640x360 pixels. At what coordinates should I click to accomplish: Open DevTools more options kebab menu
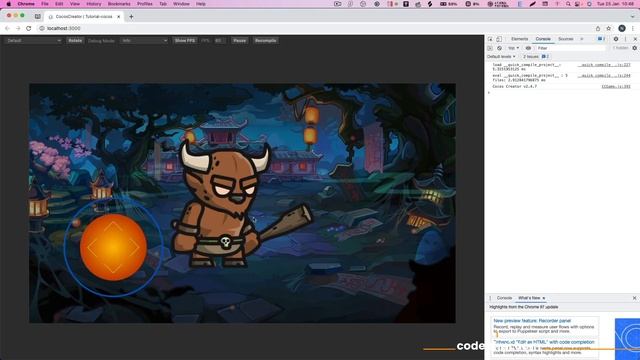tap(625, 39)
